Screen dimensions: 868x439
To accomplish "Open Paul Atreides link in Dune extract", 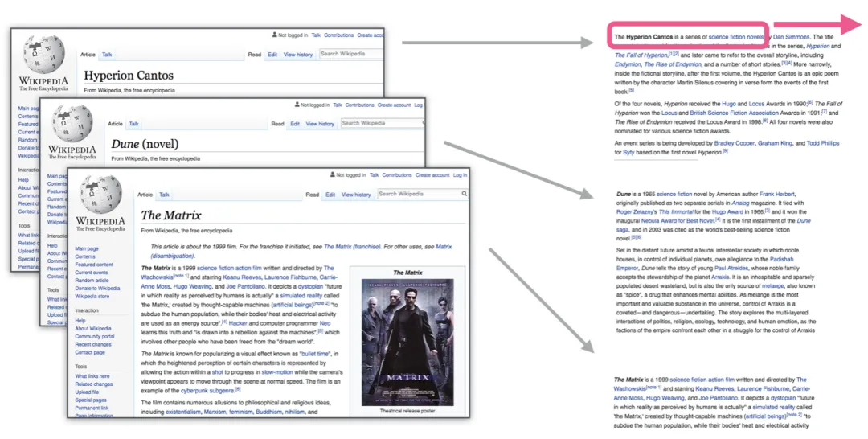I will click(x=730, y=268).
